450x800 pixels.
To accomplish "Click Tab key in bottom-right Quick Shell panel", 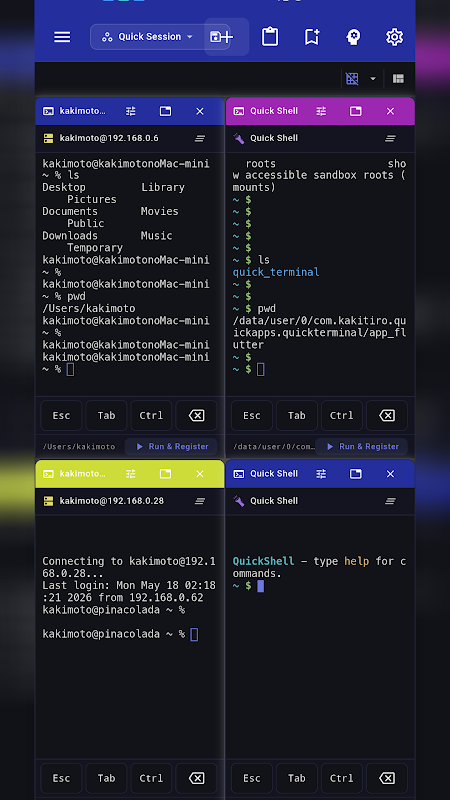I will coord(296,778).
